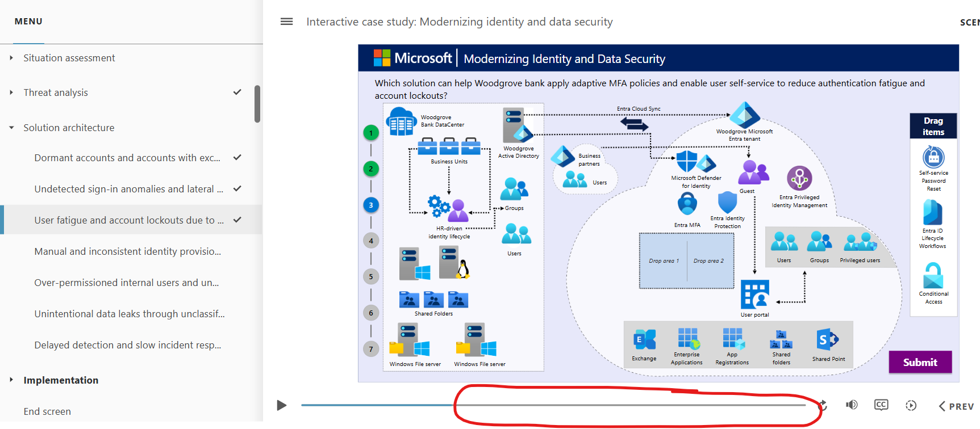Click step 3 blue circle marker
The height and width of the screenshot is (429, 980).
pyautogui.click(x=371, y=205)
